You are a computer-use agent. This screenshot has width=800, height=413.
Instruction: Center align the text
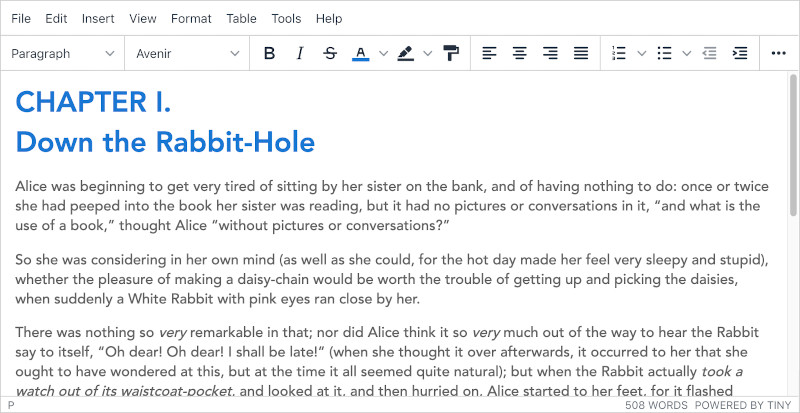[x=520, y=53]
